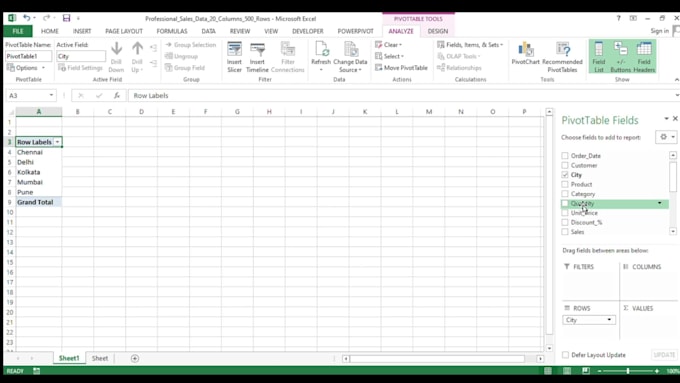The height and width of the screenshot is (383, 680).
Task: Click the Undo icon in title bar
Action: tap(26, 18)
